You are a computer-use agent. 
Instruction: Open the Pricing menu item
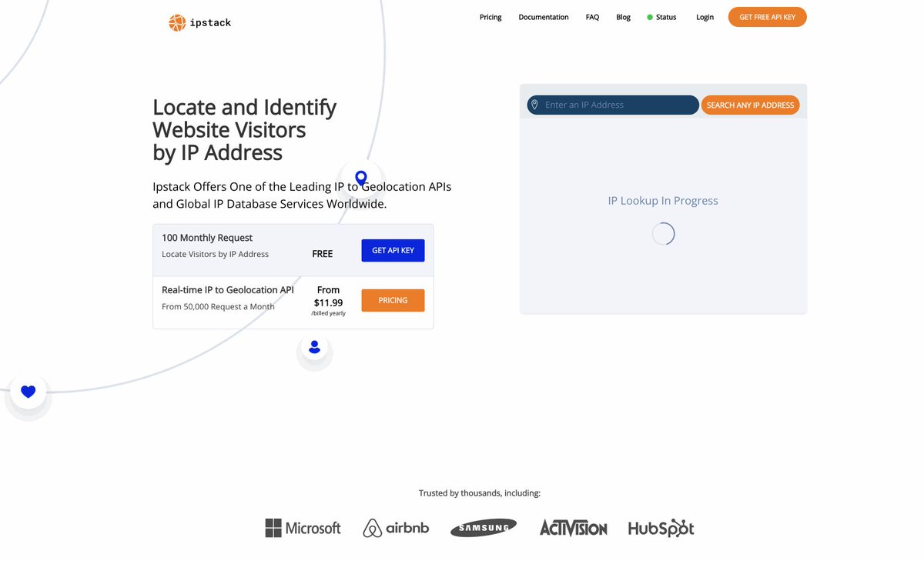point(490,17)
